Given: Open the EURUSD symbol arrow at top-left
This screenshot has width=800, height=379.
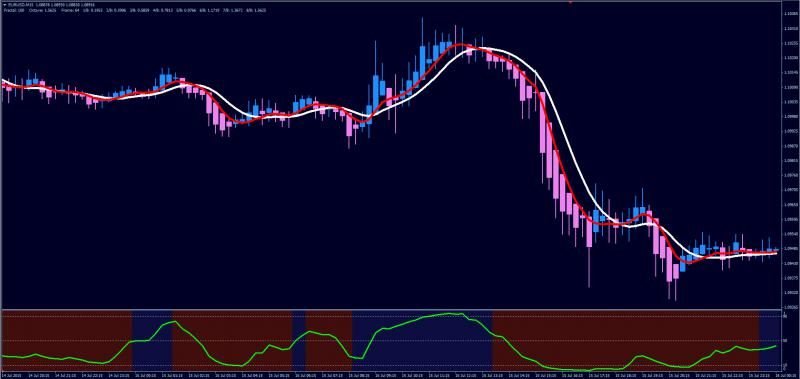Looking at the screenshot, I should pos(5,4).
